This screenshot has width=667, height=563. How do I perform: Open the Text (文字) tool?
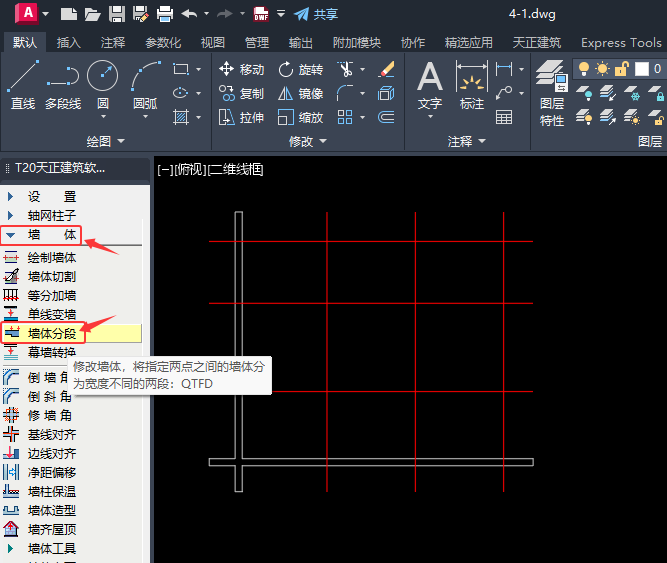coord(430,86)
